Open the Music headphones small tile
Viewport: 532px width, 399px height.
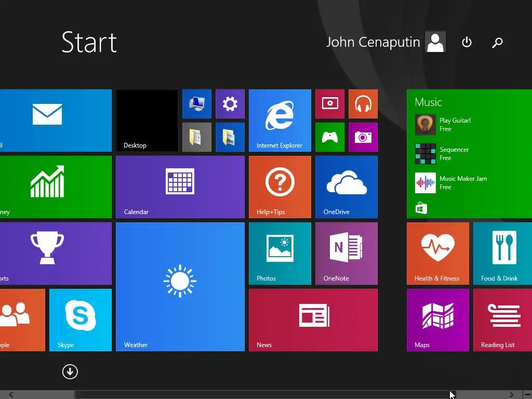click(363, 104)
